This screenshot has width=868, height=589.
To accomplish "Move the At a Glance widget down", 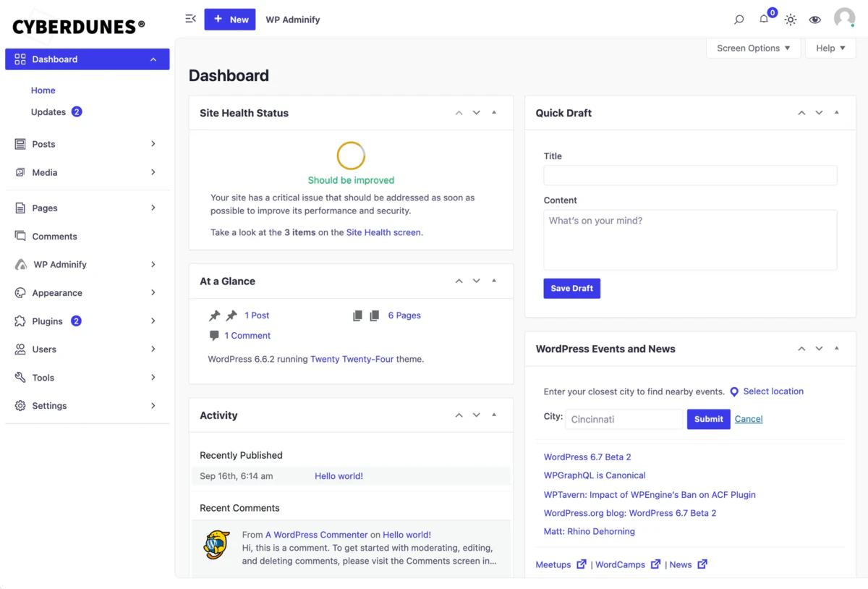I will pos(476,281).
